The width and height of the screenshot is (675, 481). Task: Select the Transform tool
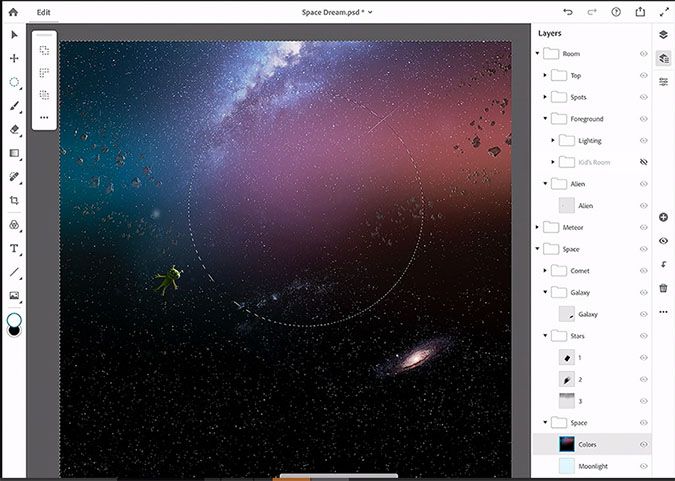(14, 58)
